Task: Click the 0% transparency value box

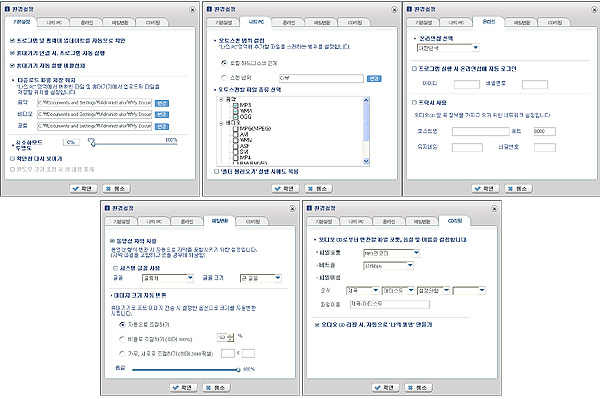Action: pyautogui.click(x=71, y=142)
